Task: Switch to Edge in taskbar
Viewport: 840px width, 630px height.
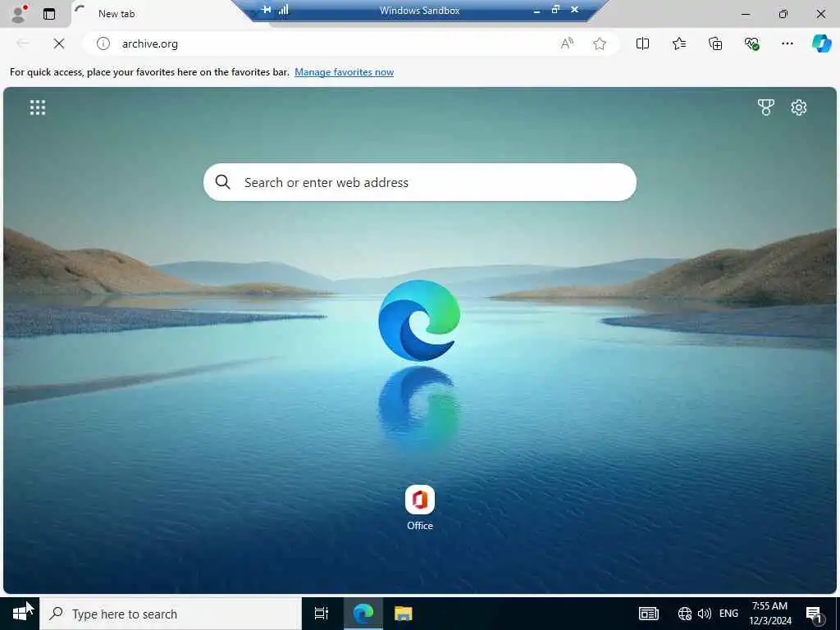Action: pyautogui.click(x=363, y=614)
